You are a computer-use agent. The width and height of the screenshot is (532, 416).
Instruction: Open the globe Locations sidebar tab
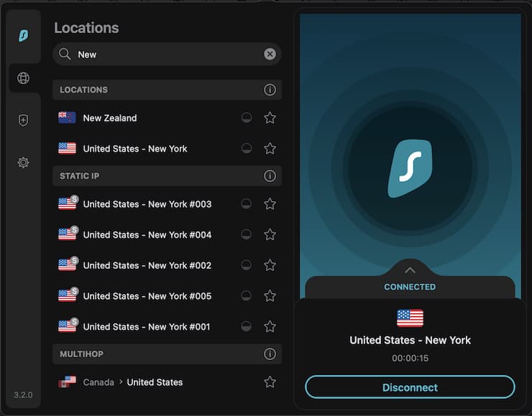[24, 78]
